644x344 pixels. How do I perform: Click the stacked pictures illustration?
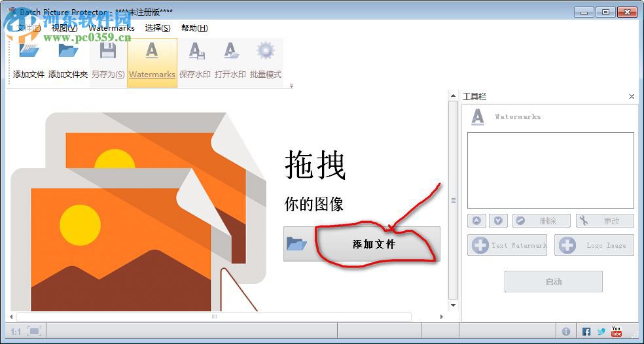(138, 212)
